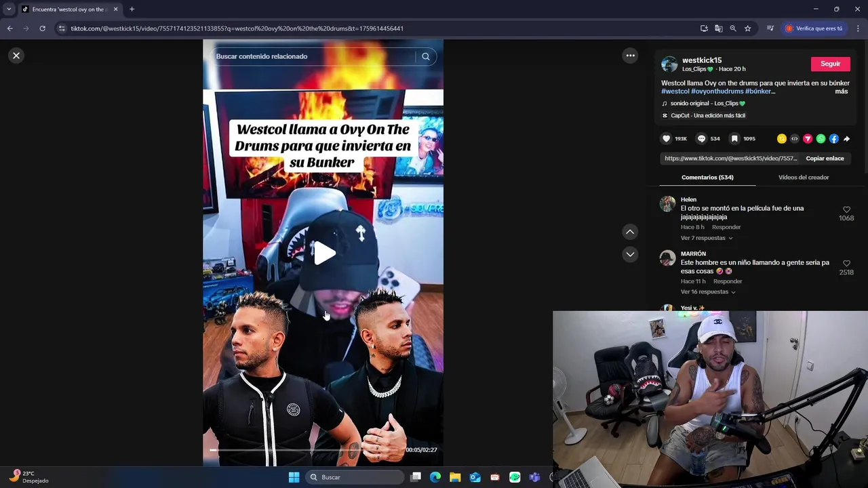Open the CapCut editing link

[707, 116]
